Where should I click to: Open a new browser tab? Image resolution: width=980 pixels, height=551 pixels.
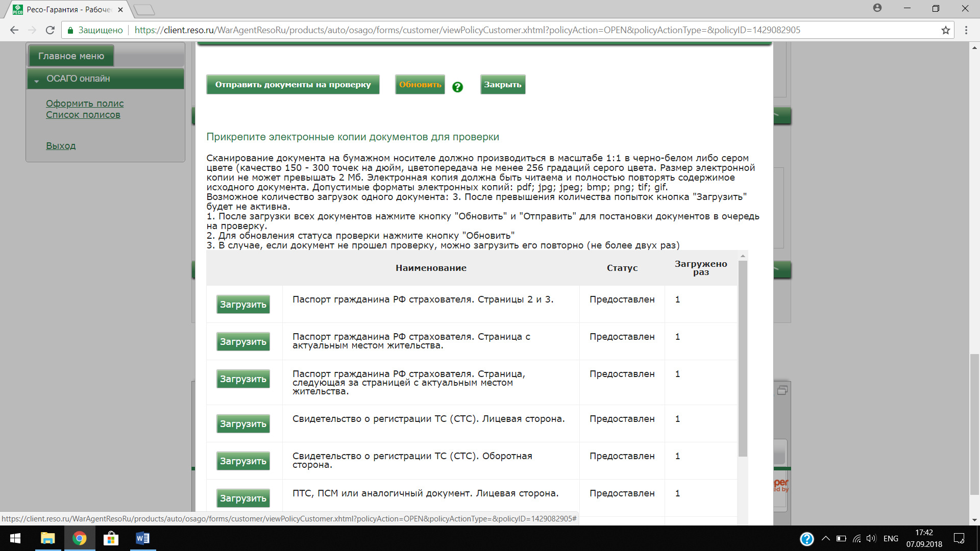click(x=144, y=10)
